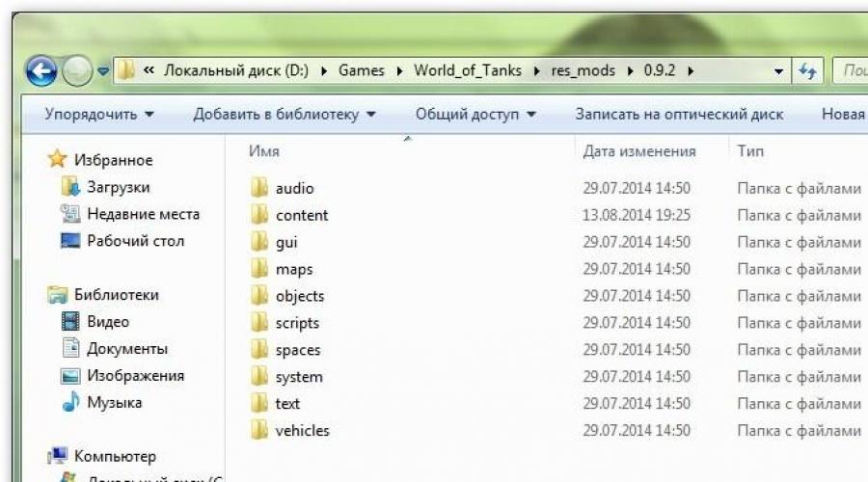The height and width of the screenshot is (482, 868).
Task: Click the objects folder icon
Action: tap(259, 296)
